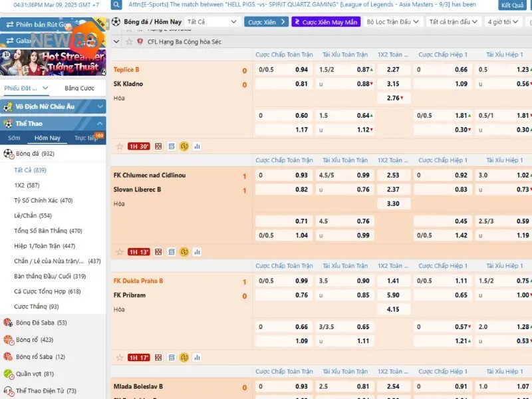Viewport: 532px width, 399px height.
Task: Click the blue list icon under FK Chlumec match
Action: pyautogui.click(x=172, y=252)
